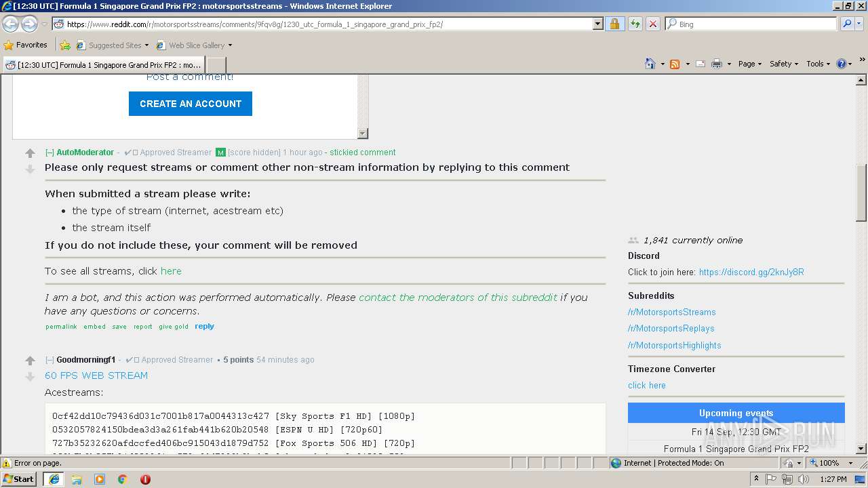Viewport: 868px width, 488px height.
Task: Open the Read Mail envelope icon
Action: click(701, 64)
